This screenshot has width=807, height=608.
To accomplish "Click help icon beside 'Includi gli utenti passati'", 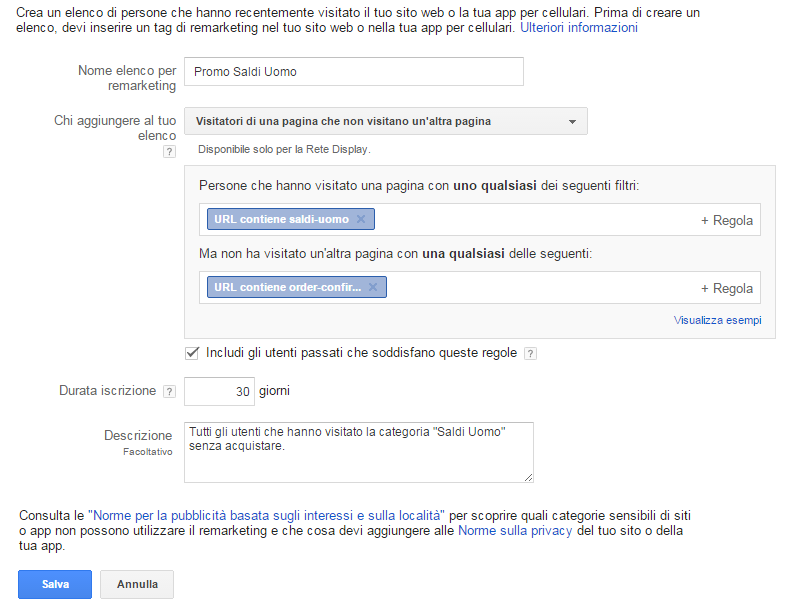I will tap(530, 353).
